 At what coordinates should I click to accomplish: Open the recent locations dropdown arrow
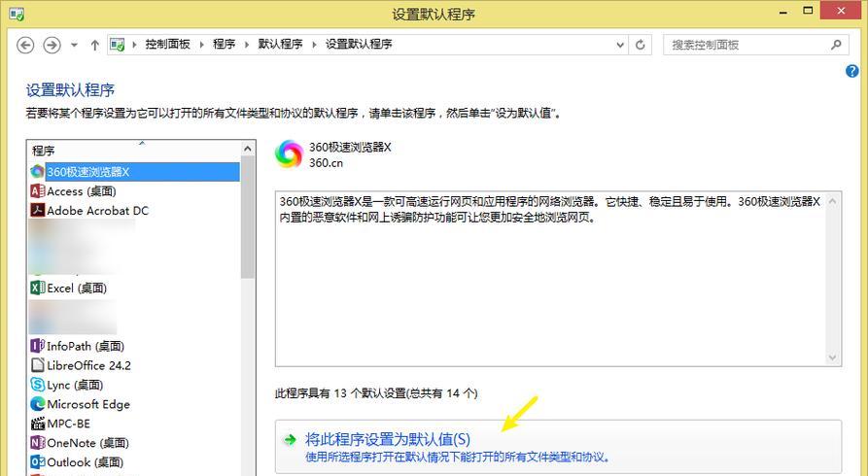coord(74,46)
